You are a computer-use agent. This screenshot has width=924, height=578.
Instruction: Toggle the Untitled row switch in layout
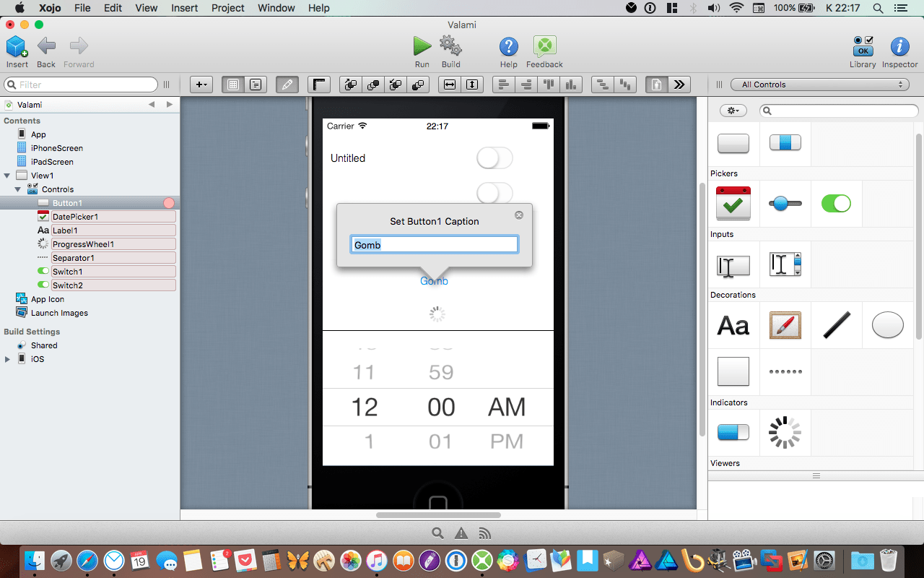point(494,158)
